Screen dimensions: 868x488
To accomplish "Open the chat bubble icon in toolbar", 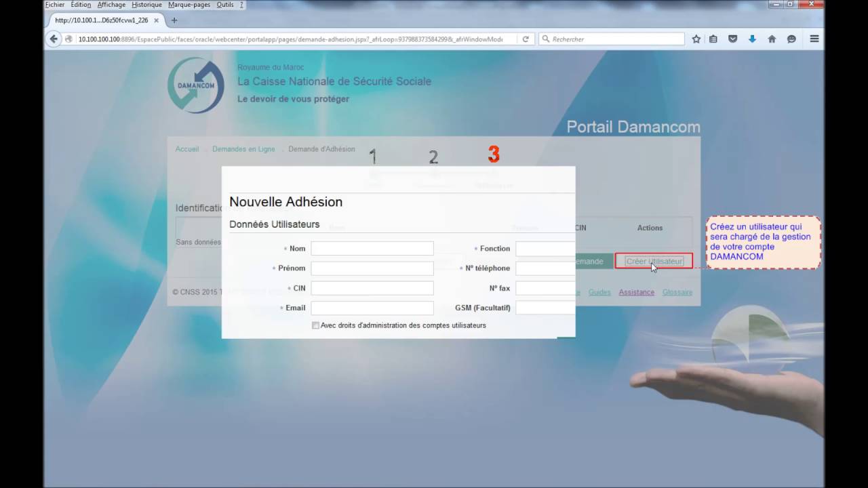I will coord(791,39).
